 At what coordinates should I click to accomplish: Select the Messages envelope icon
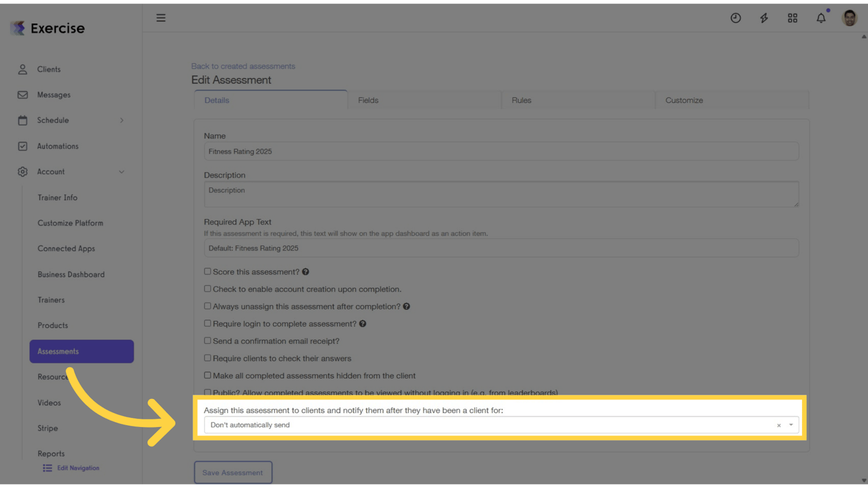pyautogui.click(x=22, y=95)
